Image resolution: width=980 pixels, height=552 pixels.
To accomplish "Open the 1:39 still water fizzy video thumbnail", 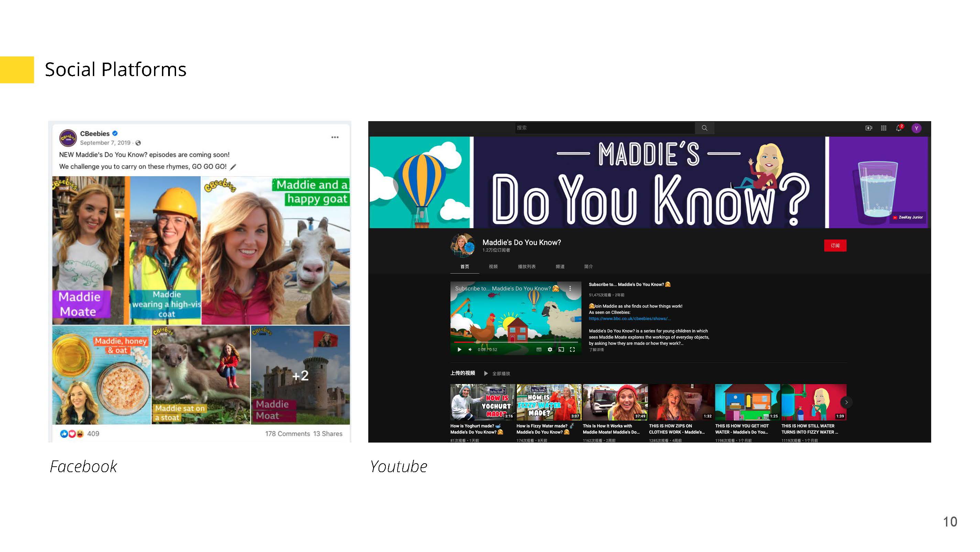I will 814,402.
